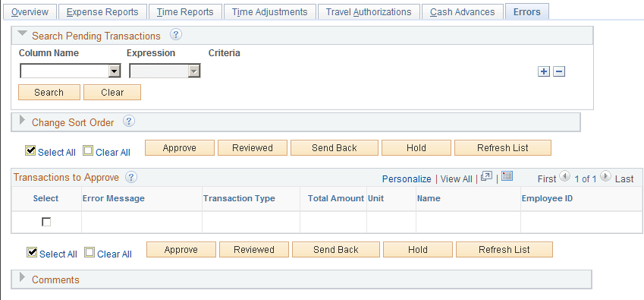This screenshot has width=644, height=300.
Task: Click the lower Reviewed button
Action: [254, 249]
